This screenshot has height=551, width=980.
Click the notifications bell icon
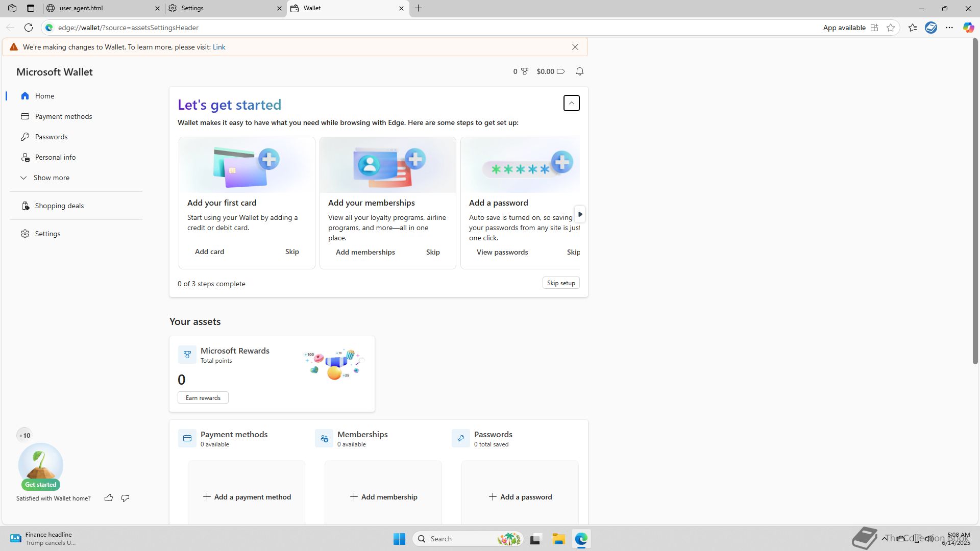pyautogui.click(x=579, y=71)
